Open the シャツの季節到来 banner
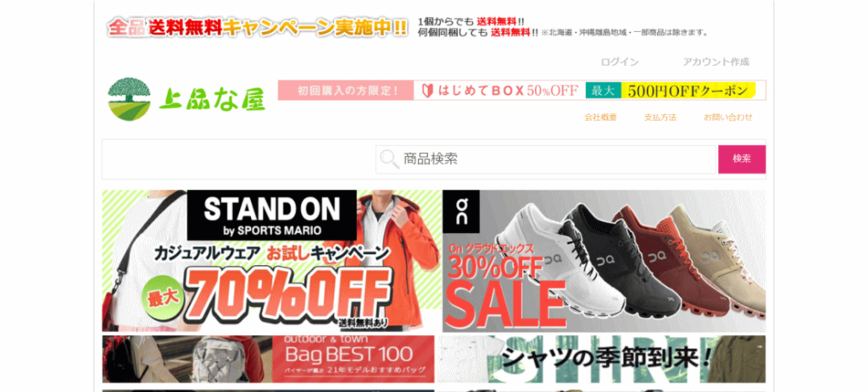Viewport: 868px width, 392px height. (602, 359)
